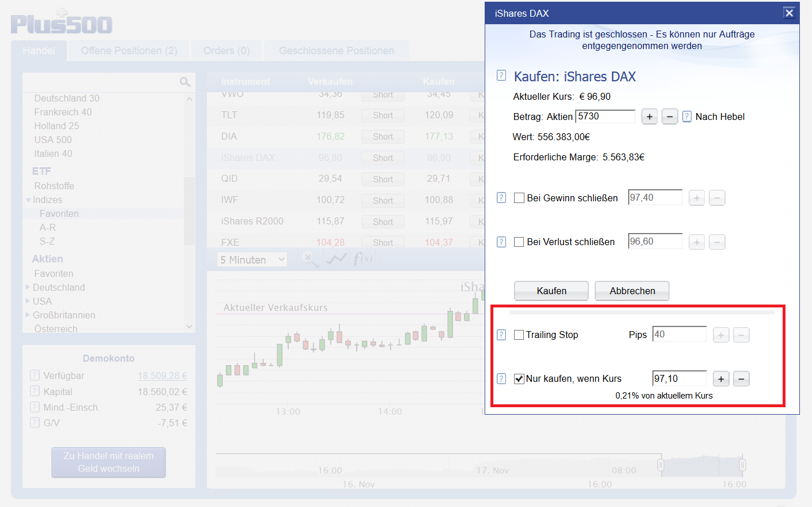Viewport: 812px width, 507px height.
Task: Select Rohstoffe category
Action: (54, 186)
